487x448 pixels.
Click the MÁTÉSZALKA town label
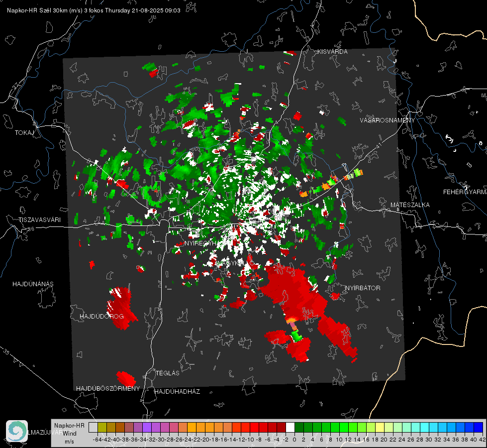(410, 205)
